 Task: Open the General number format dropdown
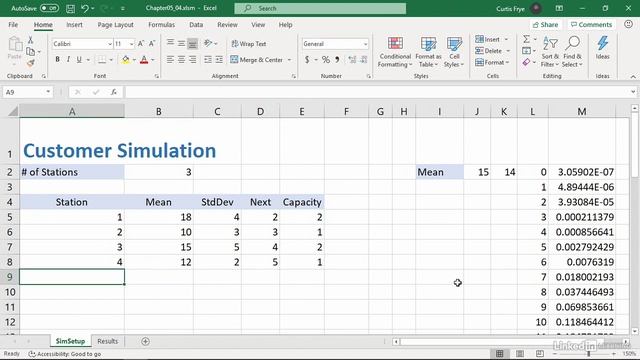365,44
